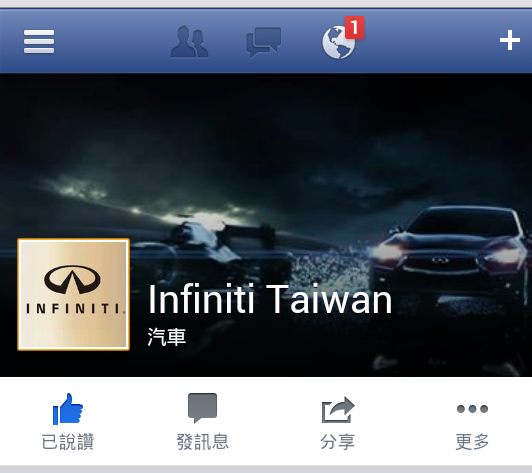Open the cover photo with the car
This screenshot has height=473, width=532.
[266, 225]
